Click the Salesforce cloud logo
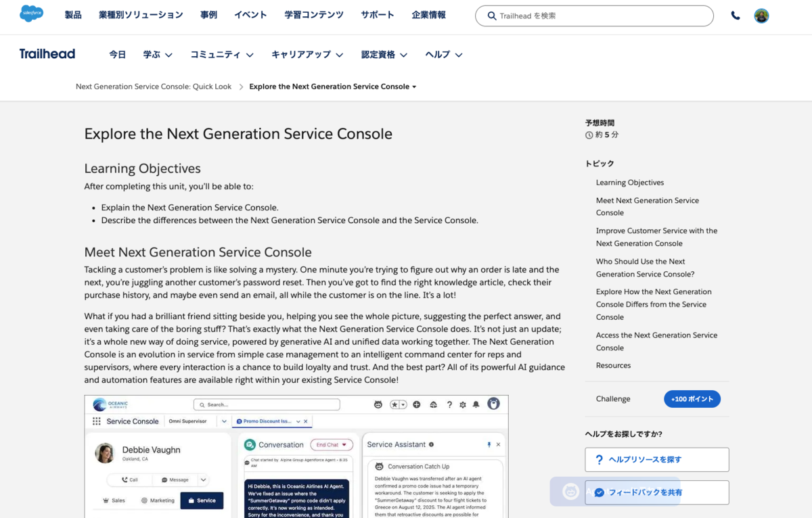The image size is (812, 518). tap(31, 14)
